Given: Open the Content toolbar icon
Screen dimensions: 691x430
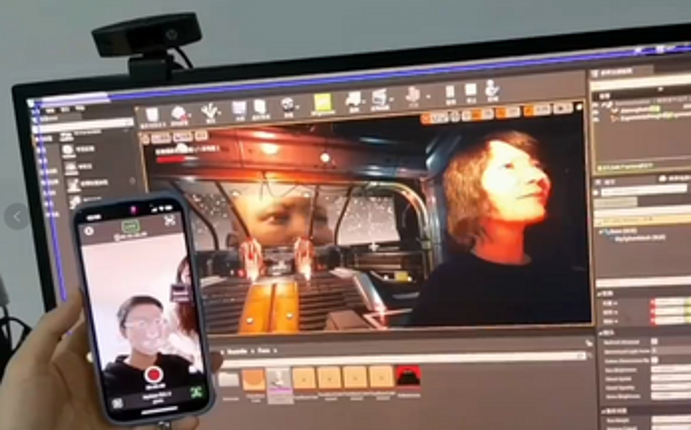Looking at the screenshot, I should pyautogui.click(x=239, y=109).
